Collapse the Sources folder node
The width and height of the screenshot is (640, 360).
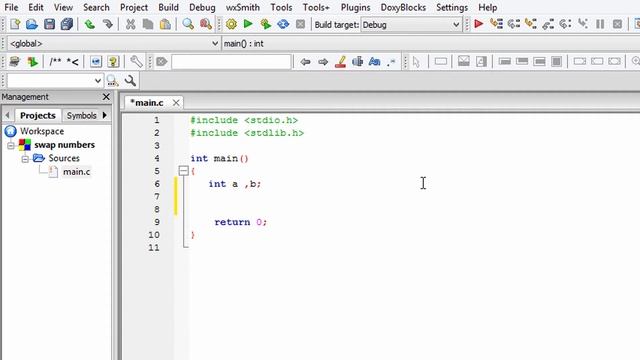[x=25, y=159]
